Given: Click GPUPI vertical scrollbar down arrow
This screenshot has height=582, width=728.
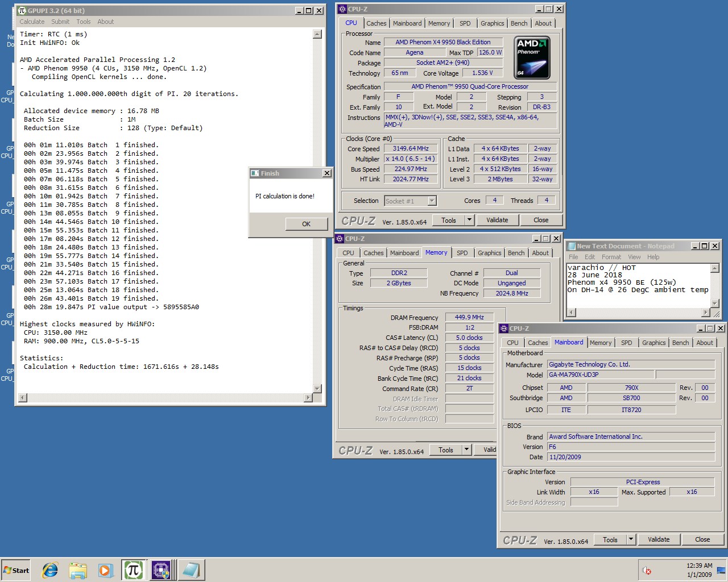Looking at the screenshot, I should coord(317,388).
